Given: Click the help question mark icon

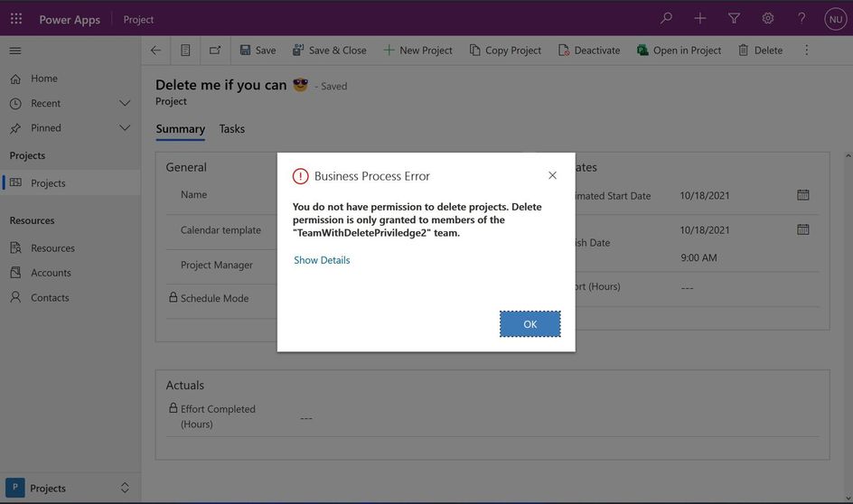Looking at the screenshot, I should click(801, 18).
